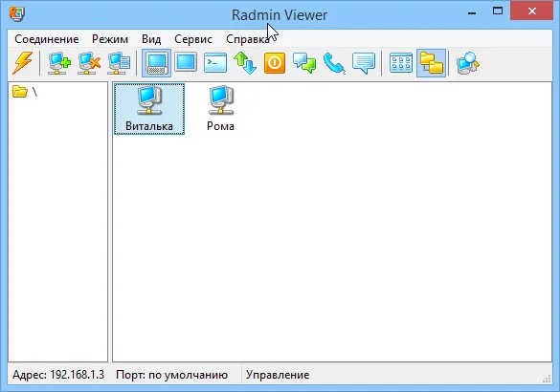Image resolution: width=560 pixels, height=392 pixels.
Task: Toggle the folder tree panel icon
Action: point(431,63)
